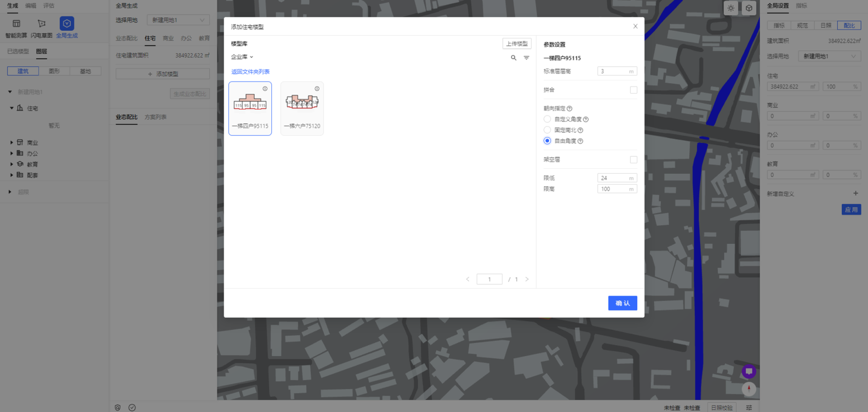
Task: Select the 固定南北 orientation option
Action: tap(547, 130)
